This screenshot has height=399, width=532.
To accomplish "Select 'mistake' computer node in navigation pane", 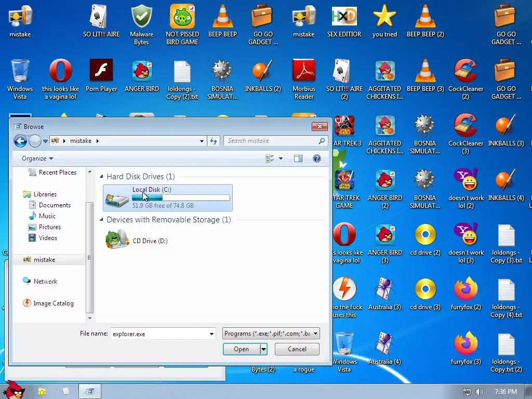I will point(49,260).
